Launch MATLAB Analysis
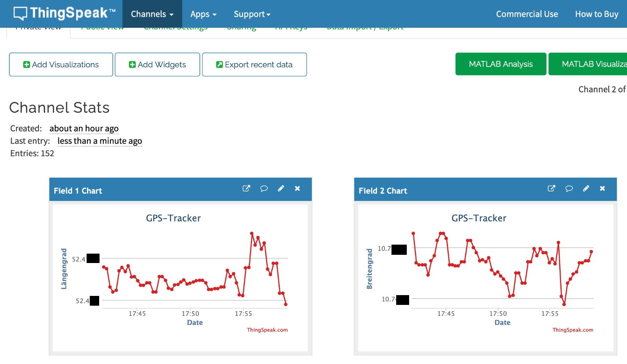Viewport: 627px width, 364px height. click(500, 64)
